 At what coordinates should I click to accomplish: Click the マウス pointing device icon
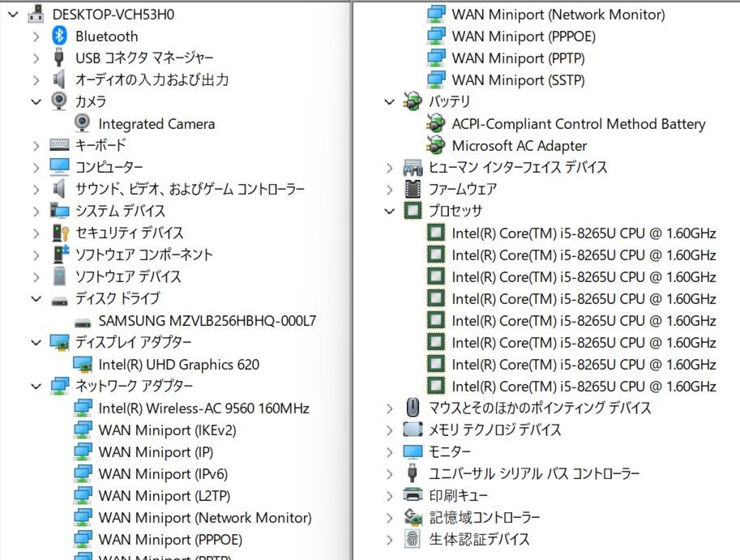coord(413,407)
